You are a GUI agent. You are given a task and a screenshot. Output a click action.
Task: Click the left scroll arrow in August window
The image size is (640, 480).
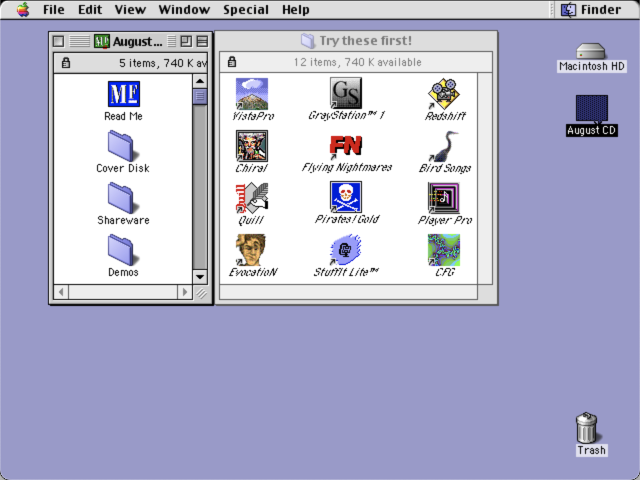click(x=61, y=292)
